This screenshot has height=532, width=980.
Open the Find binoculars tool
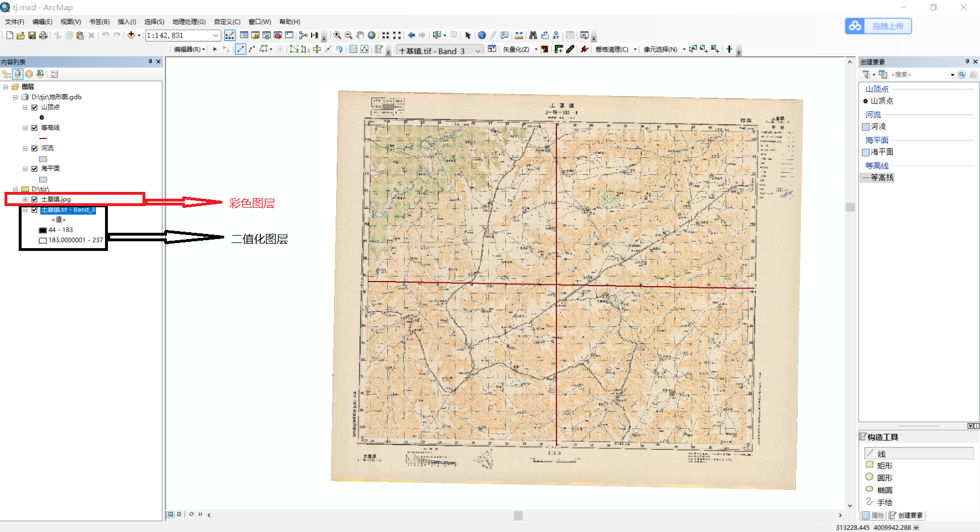(x=533, y=35)
